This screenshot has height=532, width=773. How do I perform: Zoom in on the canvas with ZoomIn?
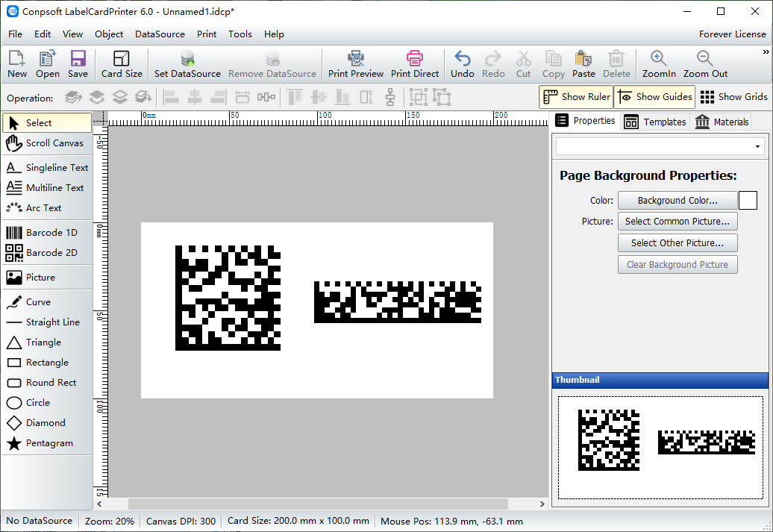tap(659, 64)
